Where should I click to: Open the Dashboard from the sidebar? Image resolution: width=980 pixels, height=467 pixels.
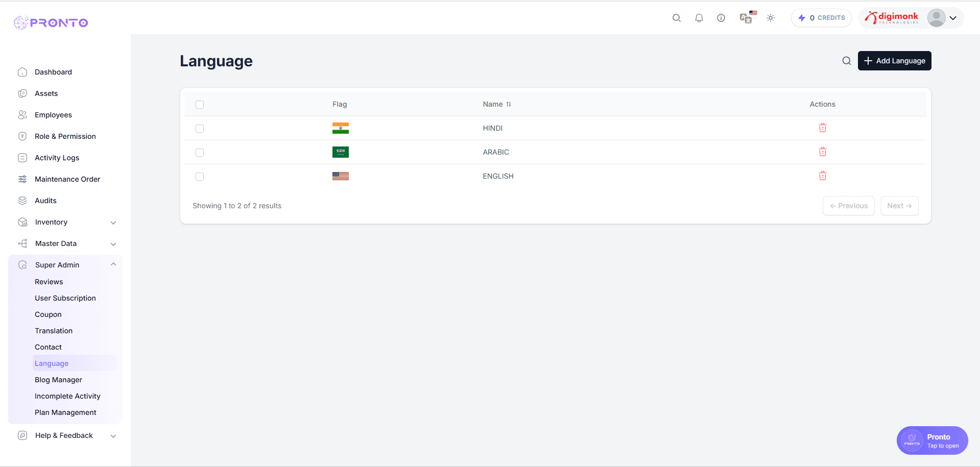tap(53, 72)
